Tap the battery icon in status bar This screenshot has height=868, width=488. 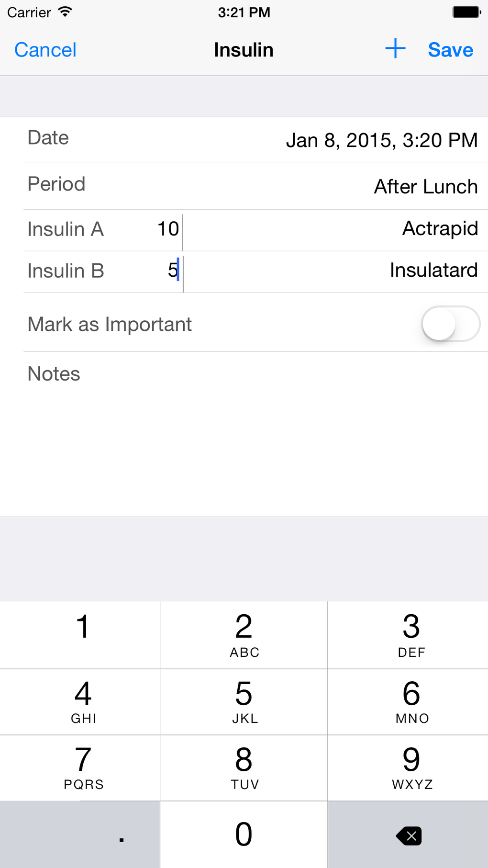tap(466, 12)
